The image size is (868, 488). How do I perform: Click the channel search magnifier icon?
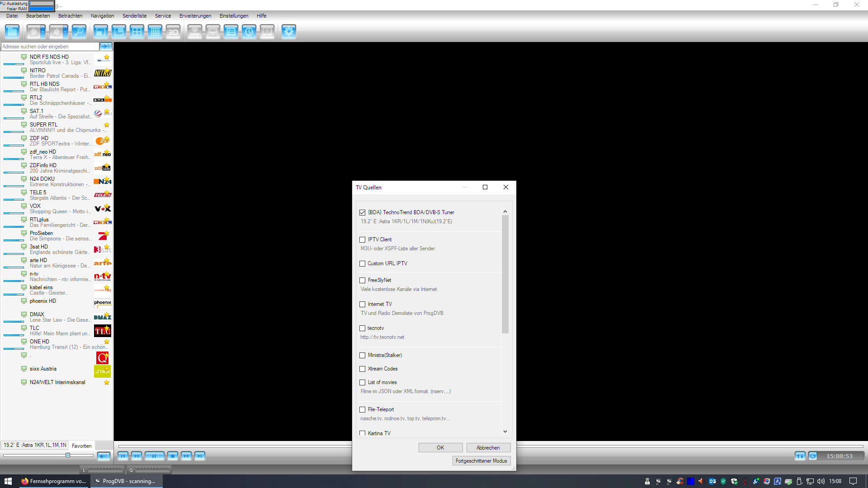pos(79,32)
